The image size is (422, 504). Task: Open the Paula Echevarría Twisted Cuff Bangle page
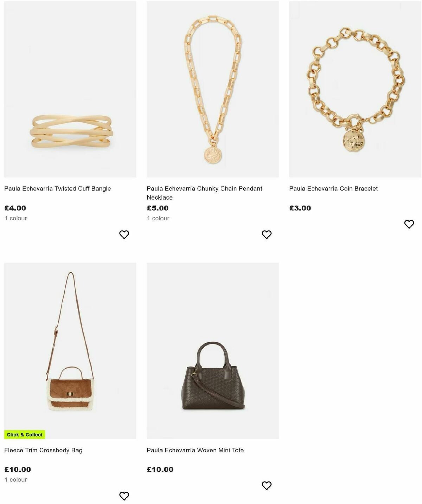click(x=57, y=188)
